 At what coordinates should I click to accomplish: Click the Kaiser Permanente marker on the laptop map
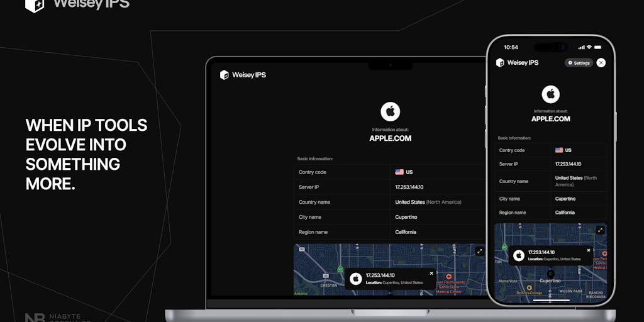point(448,277)
